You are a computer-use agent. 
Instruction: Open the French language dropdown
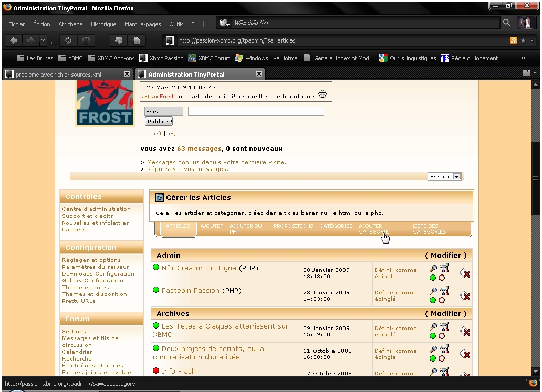pyautogui.click(x=456, y=177)
